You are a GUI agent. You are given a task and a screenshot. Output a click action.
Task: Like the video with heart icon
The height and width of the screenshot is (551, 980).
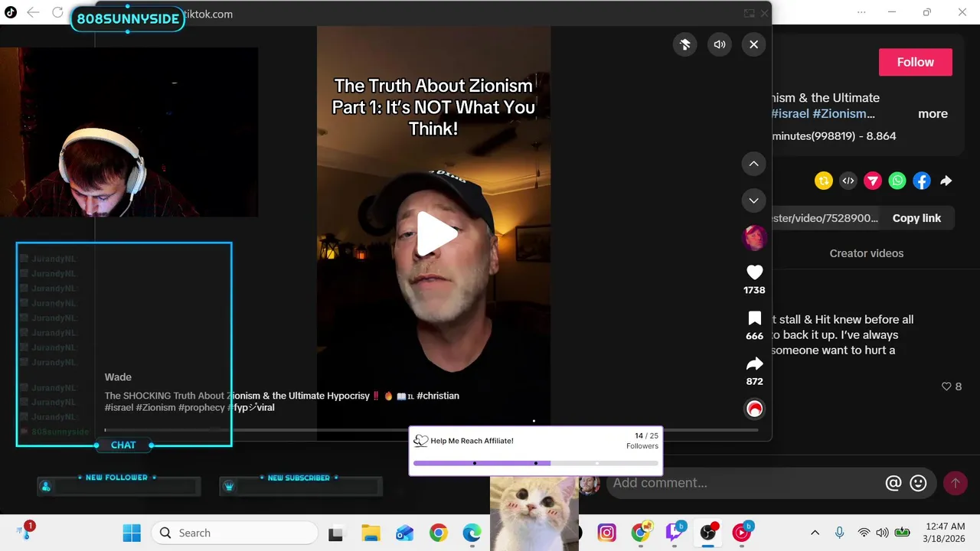(755, 272)
